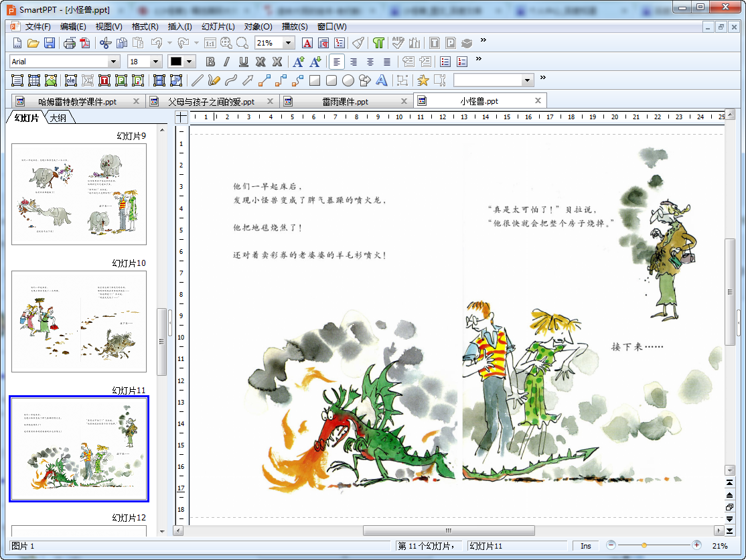Open the font color dropdown arrow
Viewport: 746px width, 560px height.
(190, 62)
